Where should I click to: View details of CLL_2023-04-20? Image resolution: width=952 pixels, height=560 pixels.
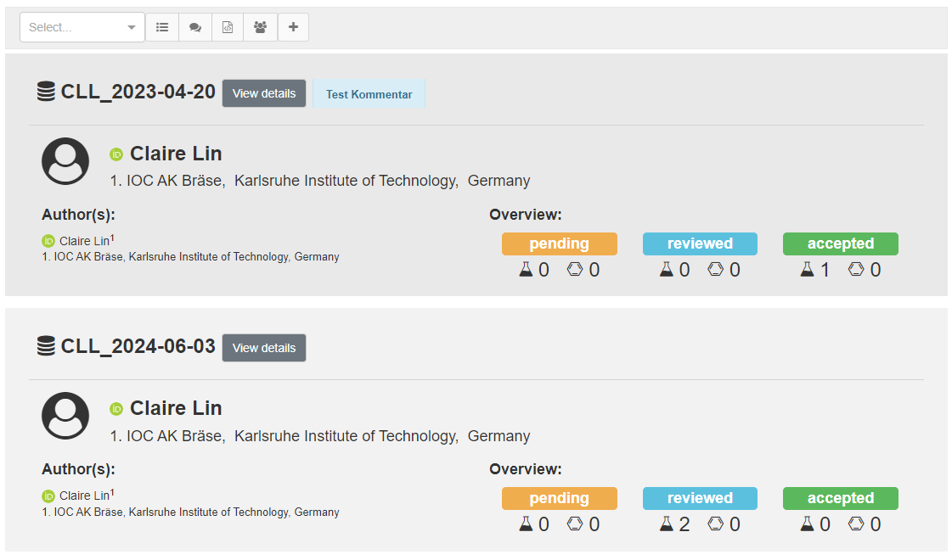[264, 93]
